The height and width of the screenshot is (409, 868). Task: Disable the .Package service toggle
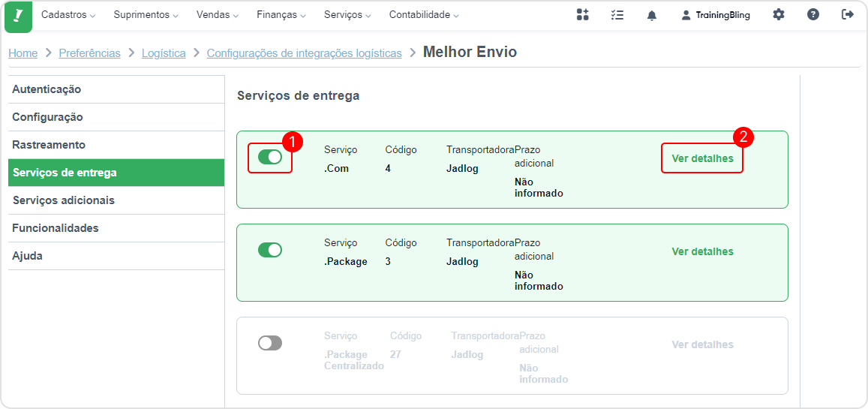(x=270, y=250)
